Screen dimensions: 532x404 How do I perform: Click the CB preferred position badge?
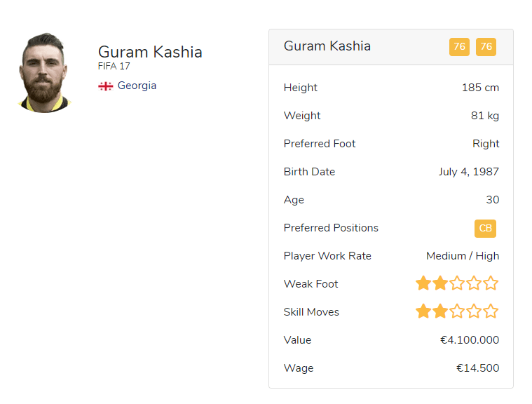485,228
